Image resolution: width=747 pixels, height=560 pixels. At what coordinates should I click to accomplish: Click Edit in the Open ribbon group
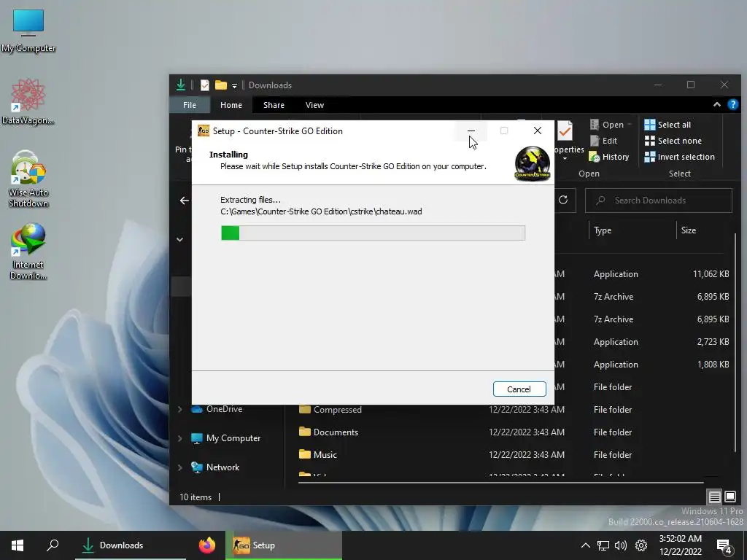coord(603,141)
